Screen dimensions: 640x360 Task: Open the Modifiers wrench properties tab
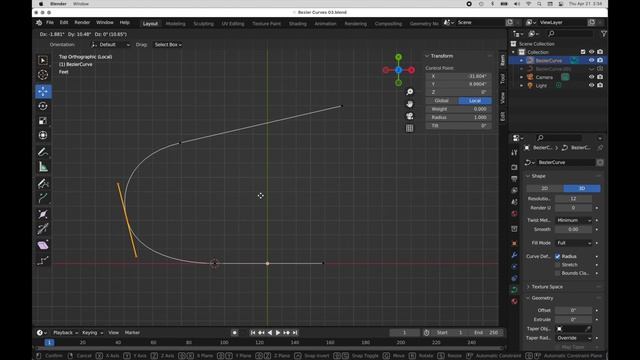point(514,255)
